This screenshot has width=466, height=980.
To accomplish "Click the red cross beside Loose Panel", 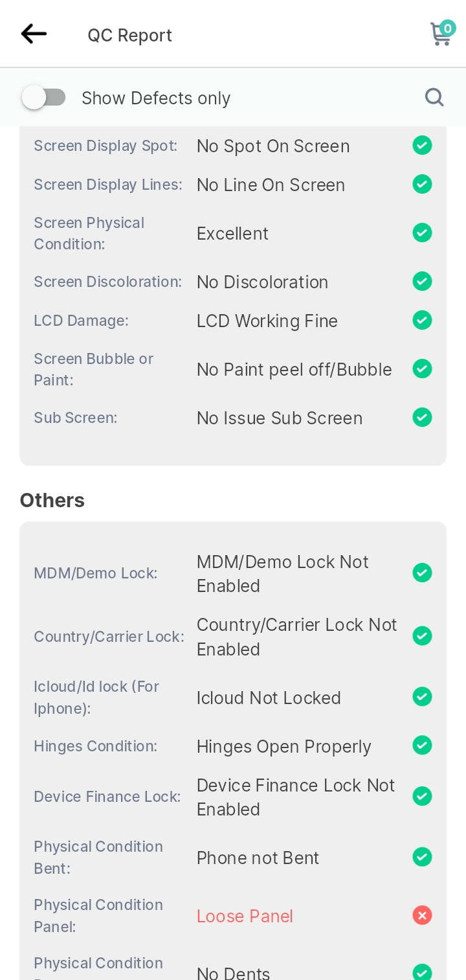I will (x=422, y=915).
